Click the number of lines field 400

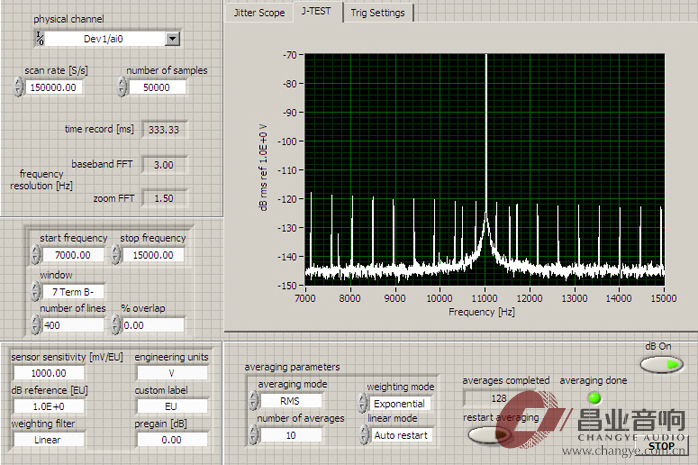point(73,325)
